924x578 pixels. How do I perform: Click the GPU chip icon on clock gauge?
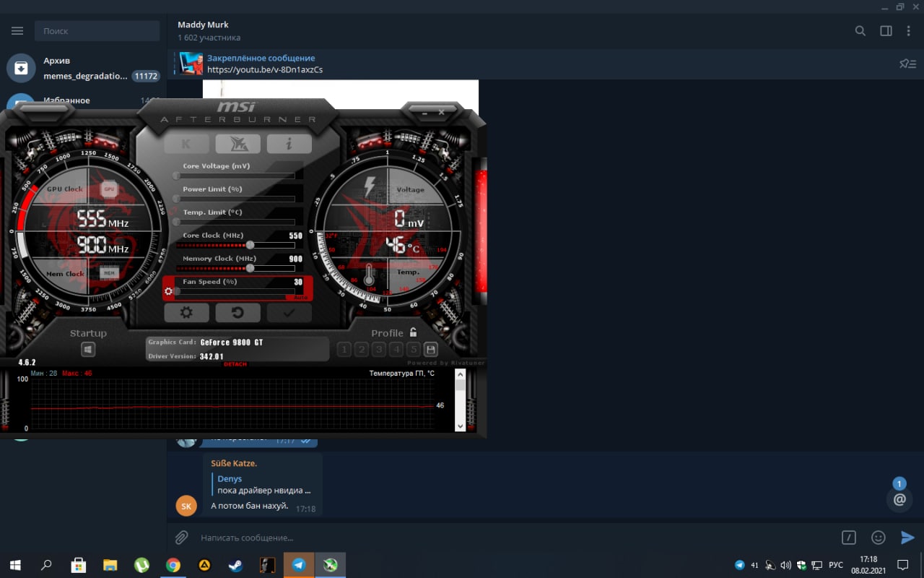pos(109,189)
